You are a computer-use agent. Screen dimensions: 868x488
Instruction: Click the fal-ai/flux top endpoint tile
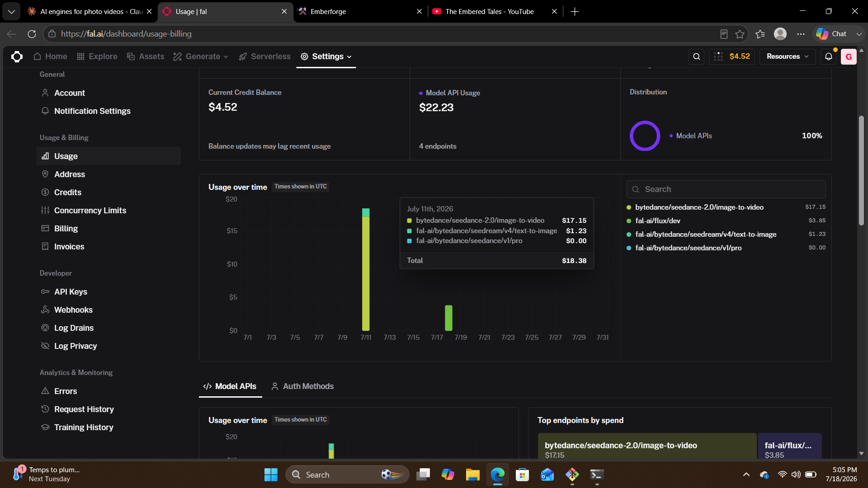coord(790,446)
